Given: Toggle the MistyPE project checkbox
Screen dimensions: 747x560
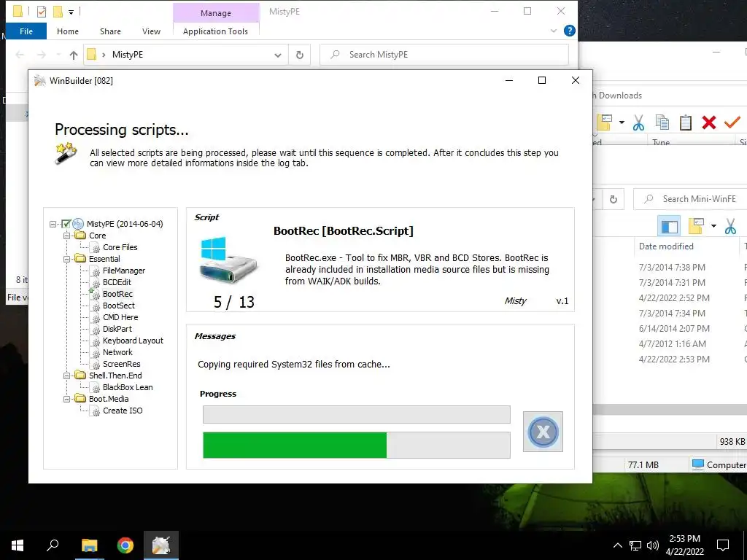Looking at the screenshot, I should pos(66,223).
